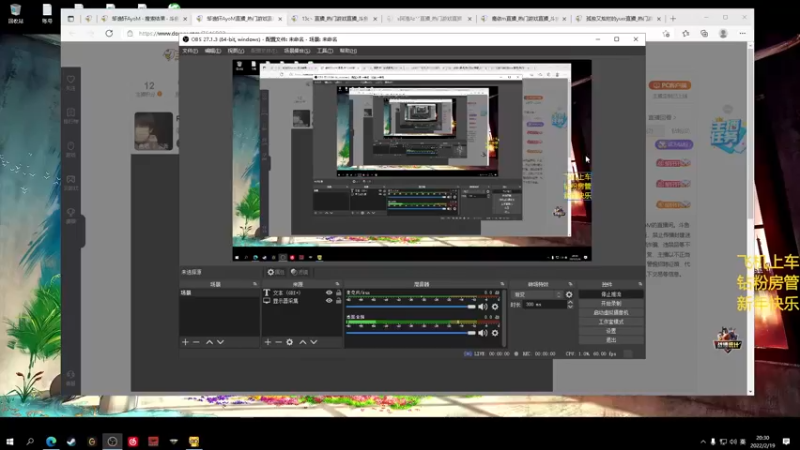
Task: Open the 淡变 scene transition dropdown
Action: [537, 295]
